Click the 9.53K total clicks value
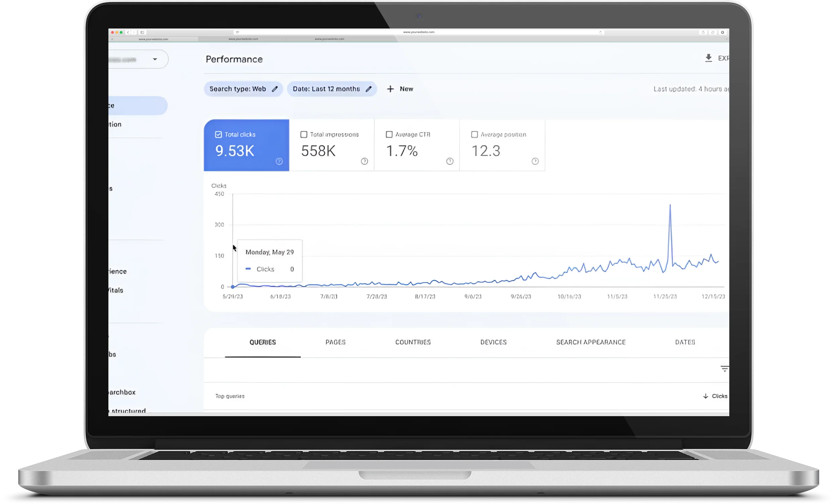The width and height of the screenshot is (834, 504). (235, 151)
